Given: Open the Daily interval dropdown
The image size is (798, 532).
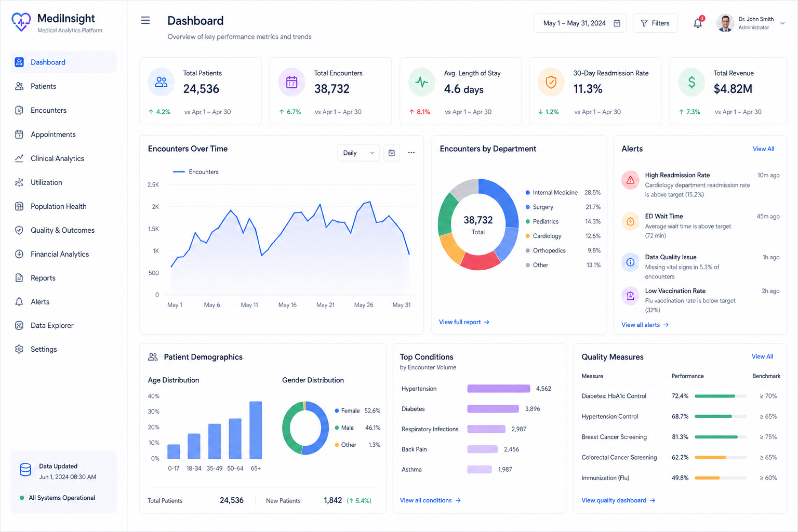Looking at the screenshot, I should pos(358,153).
